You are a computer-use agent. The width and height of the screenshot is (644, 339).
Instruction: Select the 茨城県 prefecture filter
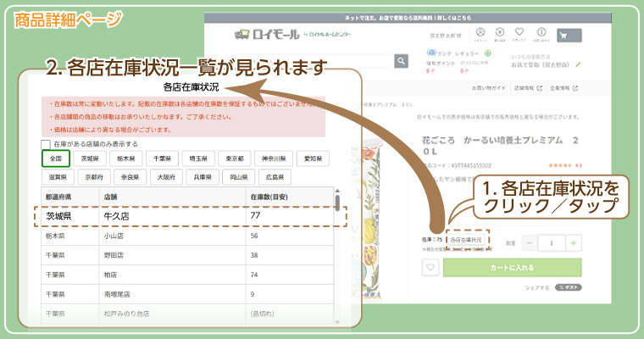click(x=90, y=158)
